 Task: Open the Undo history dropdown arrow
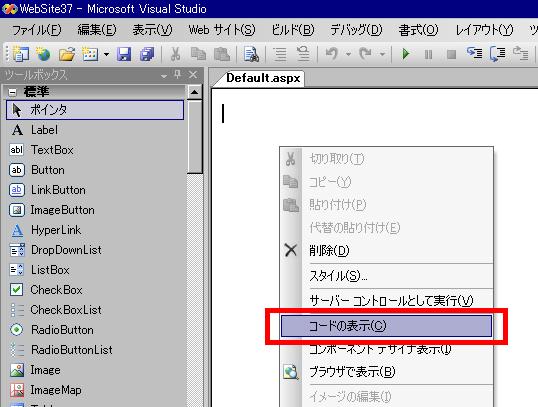tap(348, 54)
